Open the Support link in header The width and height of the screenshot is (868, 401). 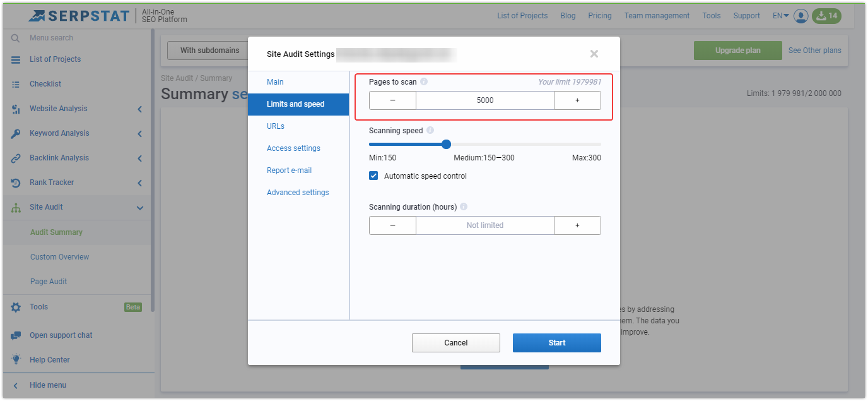pos(746,16)
